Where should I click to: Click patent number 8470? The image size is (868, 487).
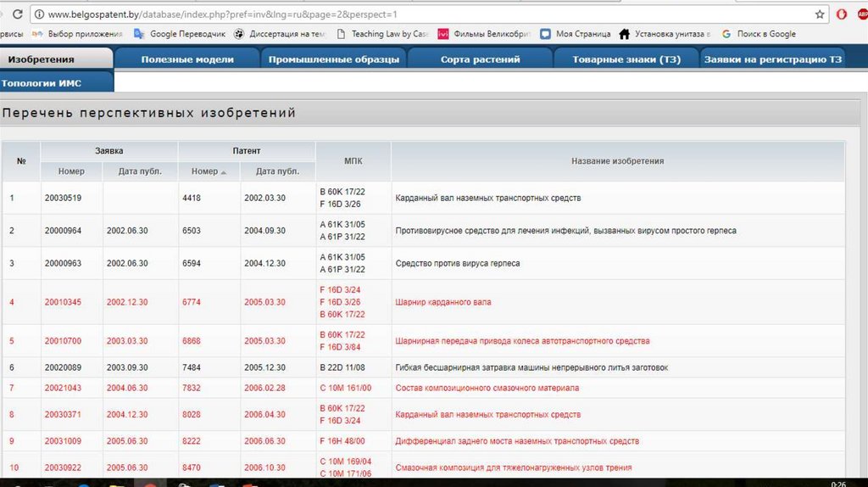[x=192, y=467]
